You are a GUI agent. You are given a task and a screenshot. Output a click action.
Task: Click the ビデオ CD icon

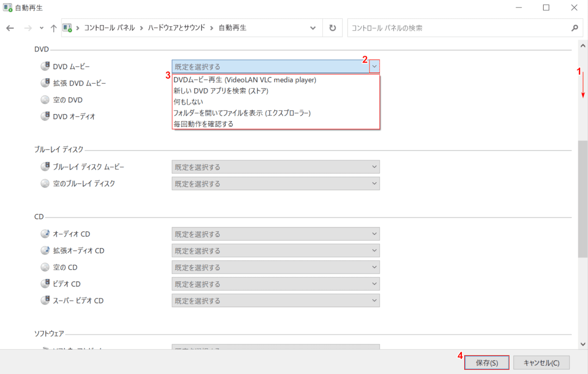45,284
